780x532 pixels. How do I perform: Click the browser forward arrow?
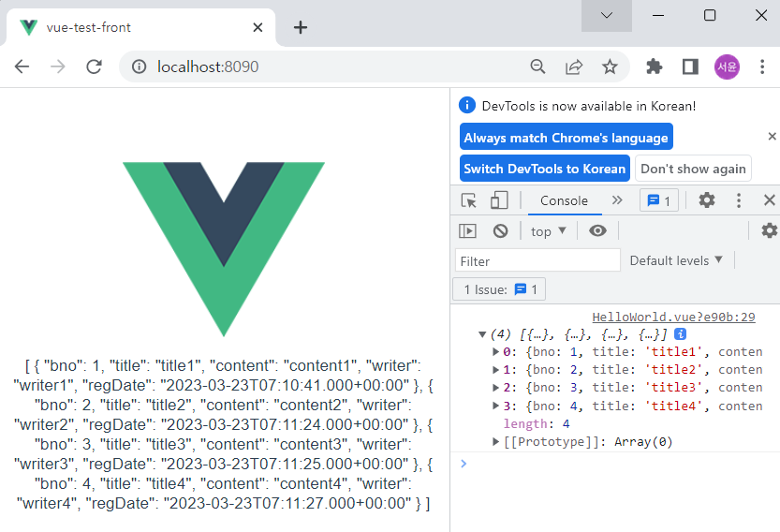(x=58, y=66)
